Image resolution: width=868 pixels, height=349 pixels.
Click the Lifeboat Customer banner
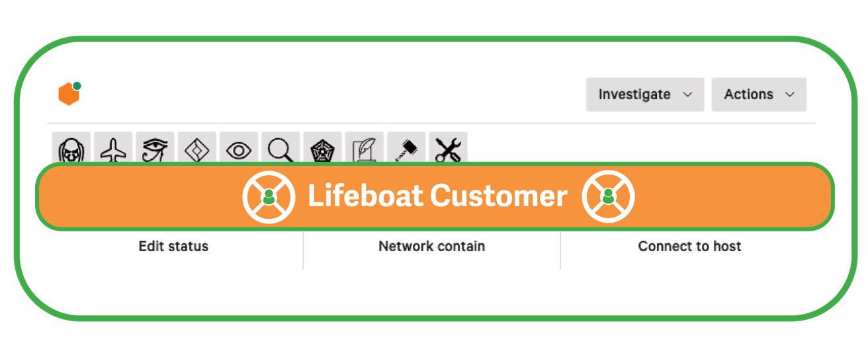click(435, 196)
